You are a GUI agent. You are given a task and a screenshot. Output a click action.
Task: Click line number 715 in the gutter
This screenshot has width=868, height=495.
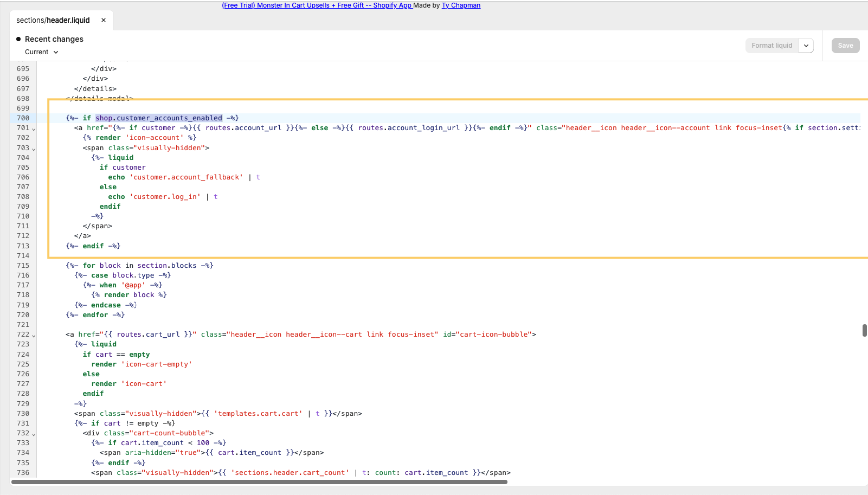pyautogui.click(x=23, y=266)
